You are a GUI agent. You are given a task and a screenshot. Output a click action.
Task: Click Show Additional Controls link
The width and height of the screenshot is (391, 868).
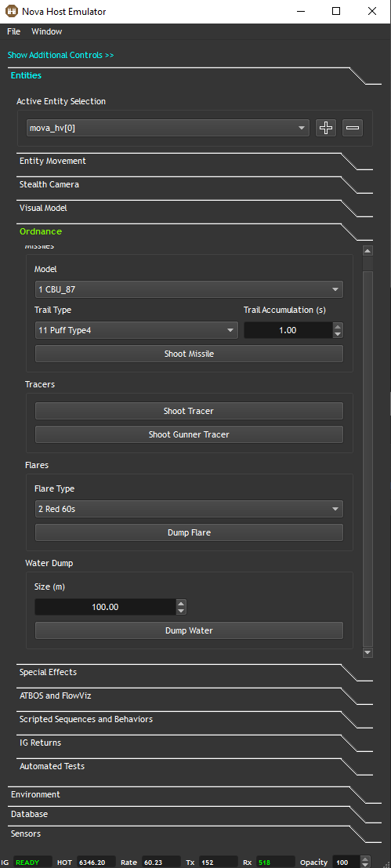pos(61,55)
